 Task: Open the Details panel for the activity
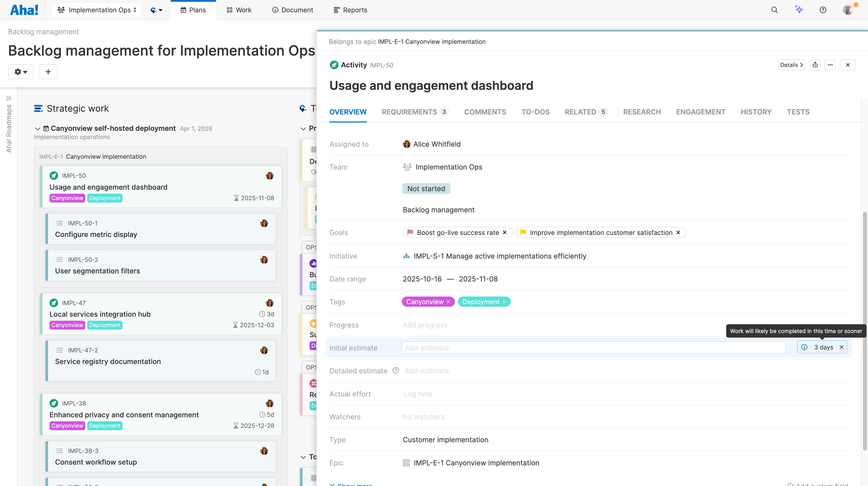791,65
